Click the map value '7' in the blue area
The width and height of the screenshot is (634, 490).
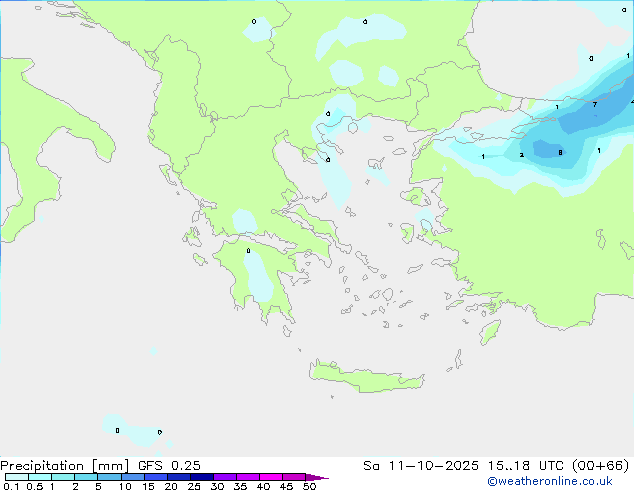[x=594, y=105]
